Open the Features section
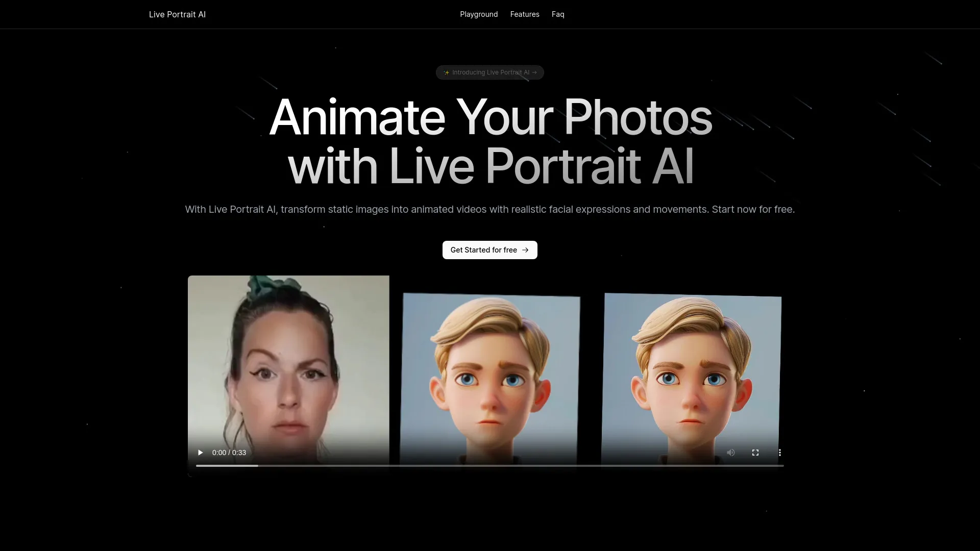This screenshot has height=551, width=980. (x=525, y=14)
